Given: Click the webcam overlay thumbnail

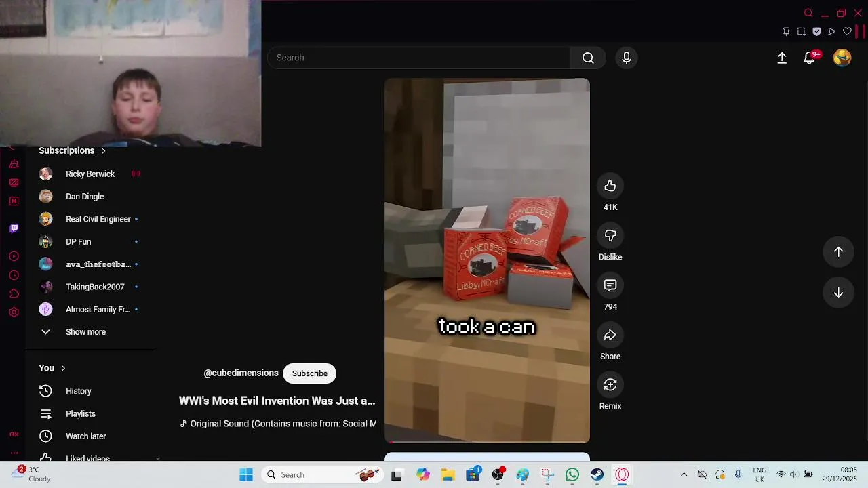Looking at the screenshot, I should pyautogui.click(x=130, y=73).
